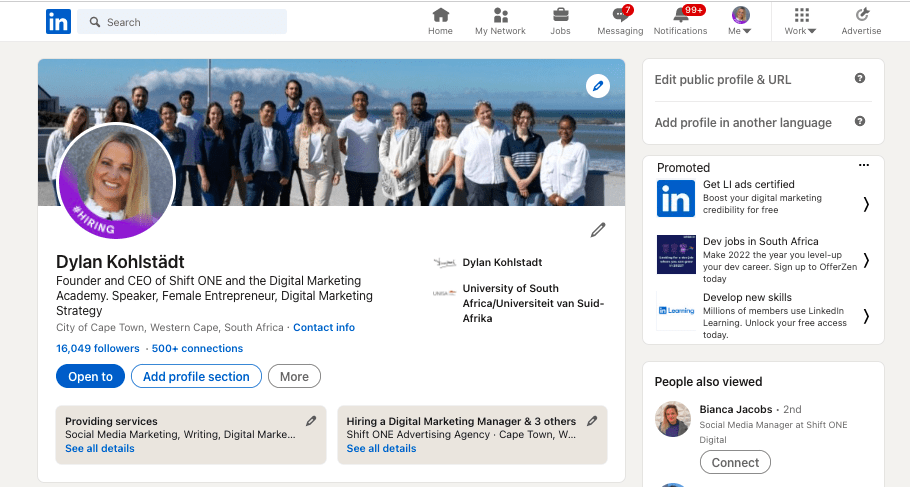Click the Dylan Kohlstadt company logo

click(x=445, y=263)
